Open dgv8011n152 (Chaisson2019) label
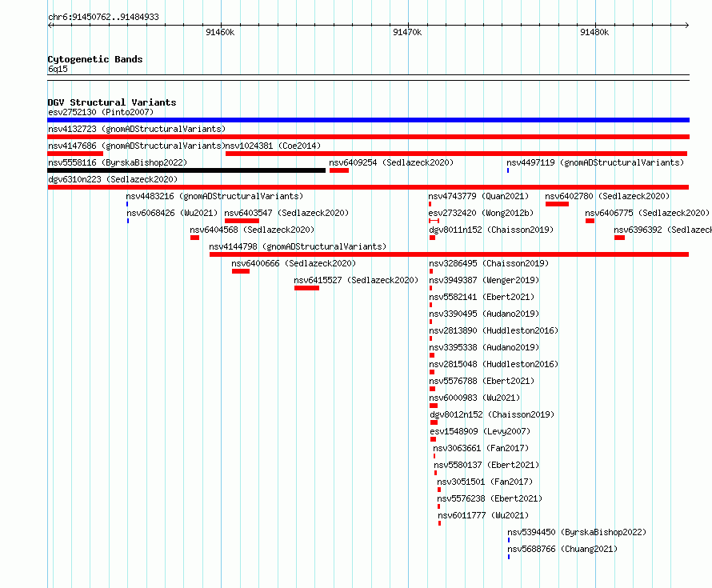Image resolution: width=712 pixels, height=588 pixels. point(491,230)
